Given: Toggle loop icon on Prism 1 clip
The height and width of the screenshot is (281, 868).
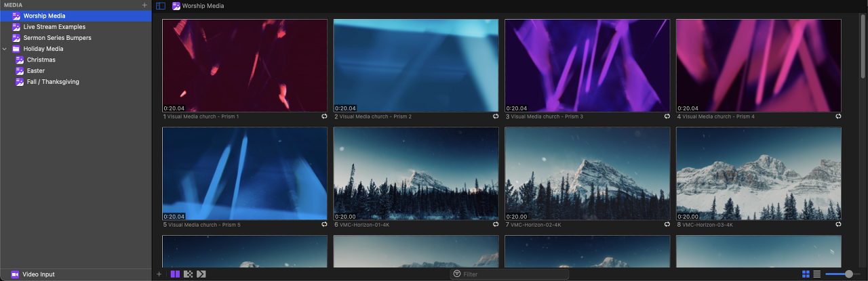Looking at the screenshot, I should click(325, 116).
